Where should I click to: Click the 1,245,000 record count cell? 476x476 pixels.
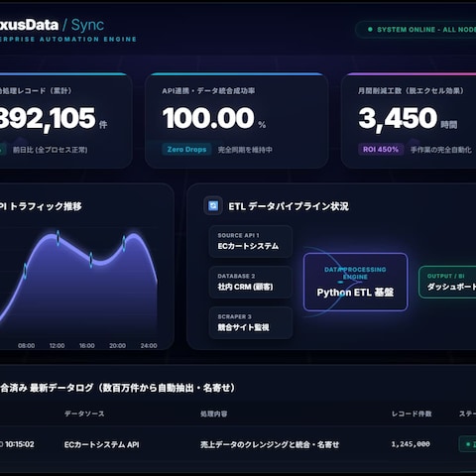pos(411,444)
